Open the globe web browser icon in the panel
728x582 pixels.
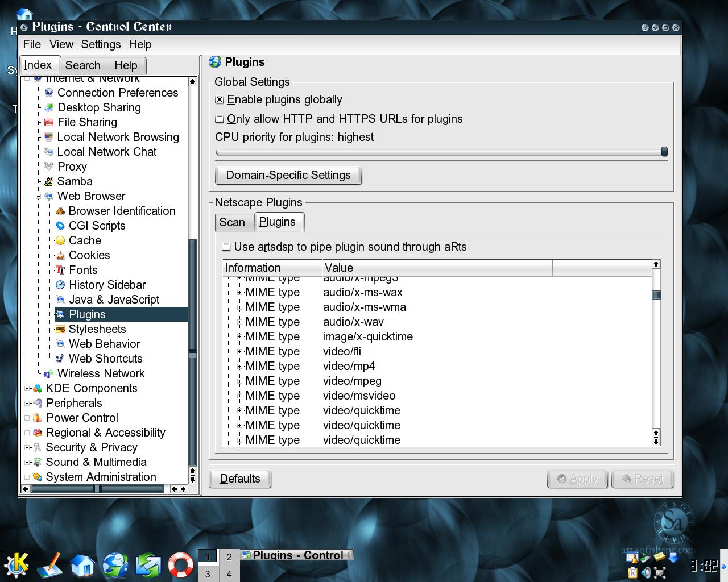[115, 566]
